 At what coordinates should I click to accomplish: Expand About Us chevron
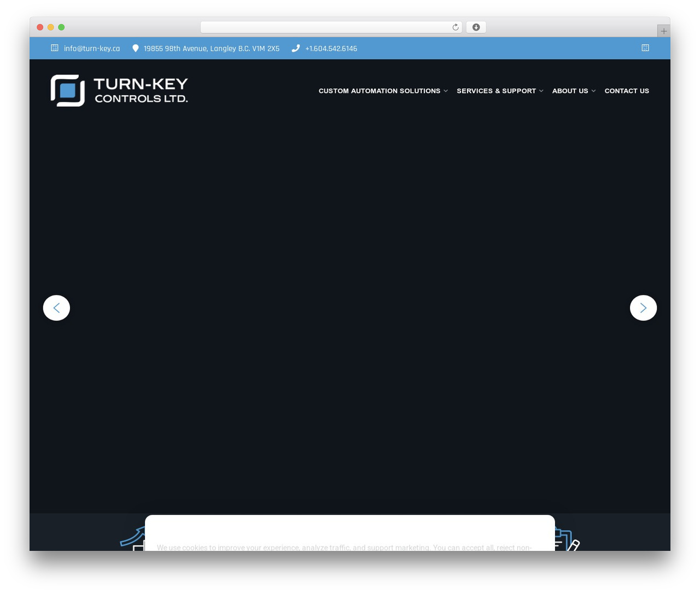coord(593,91)
